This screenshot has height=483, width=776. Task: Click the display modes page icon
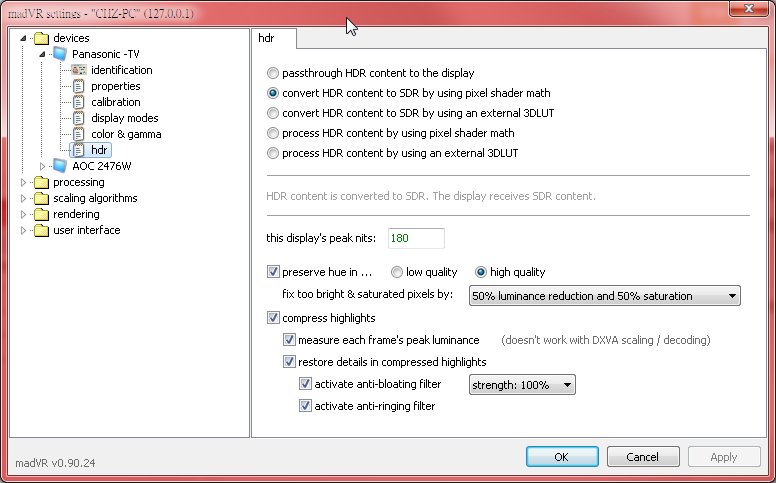79,118
